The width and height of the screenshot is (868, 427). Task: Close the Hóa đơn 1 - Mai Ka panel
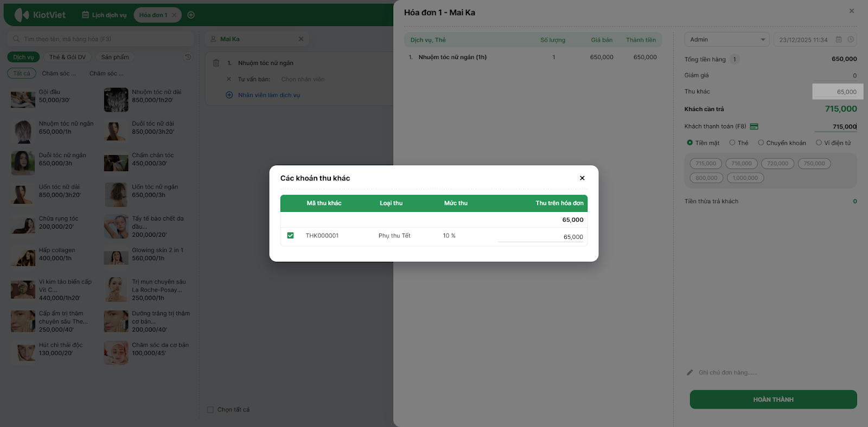coord(852,11)
